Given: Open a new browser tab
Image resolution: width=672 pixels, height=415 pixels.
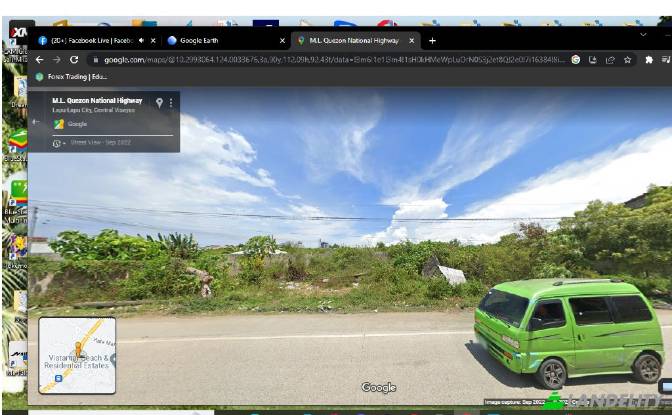Looking at the screenshot, I should click(432, 41).
